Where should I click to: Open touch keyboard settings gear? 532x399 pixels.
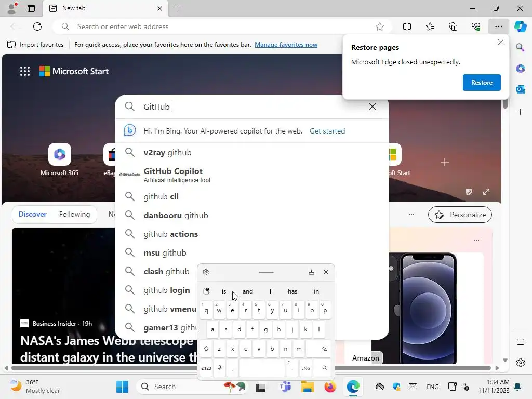206,272
